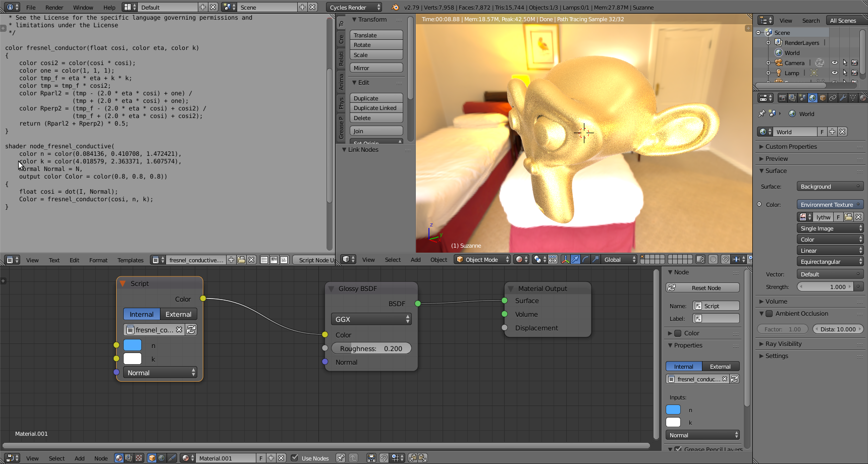Enable Ambient Occlusion checkbox
The width and height of the screenshot is (868, 464).
pos(769,314)
